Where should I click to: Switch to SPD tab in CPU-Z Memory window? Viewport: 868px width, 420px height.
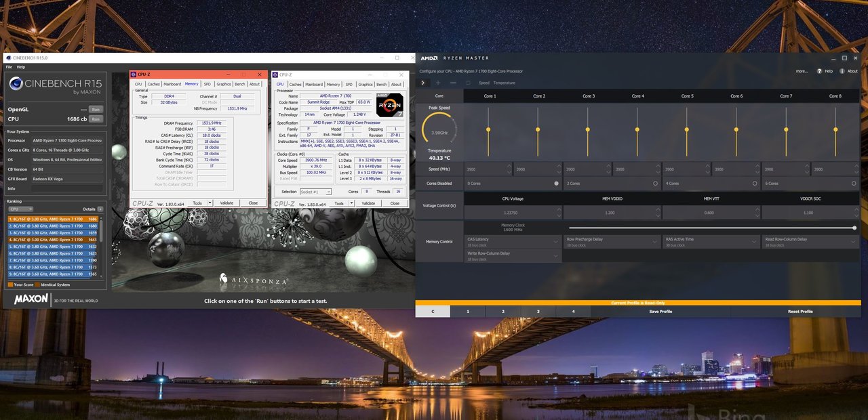[208, 84]
